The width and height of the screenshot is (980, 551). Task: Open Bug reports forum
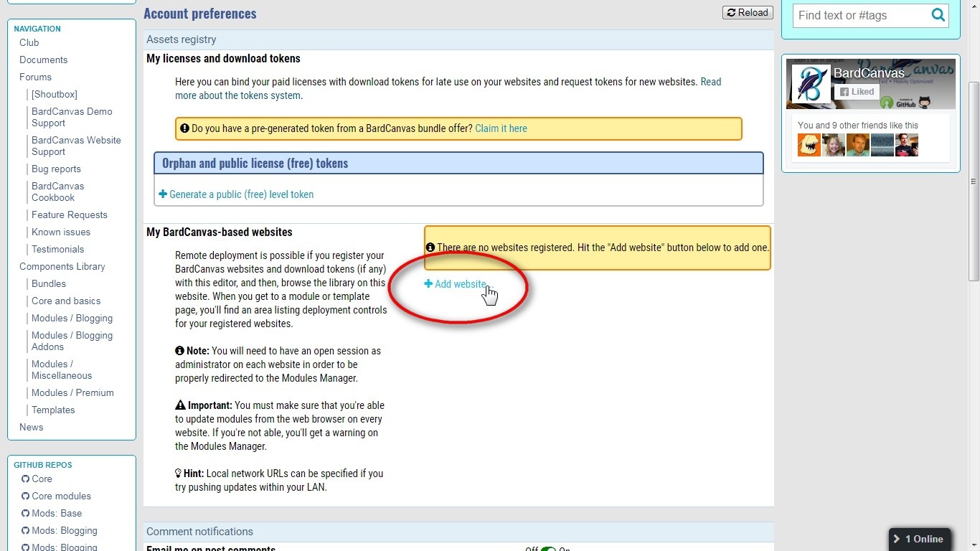pyautogui.click(x=56, y=169)
